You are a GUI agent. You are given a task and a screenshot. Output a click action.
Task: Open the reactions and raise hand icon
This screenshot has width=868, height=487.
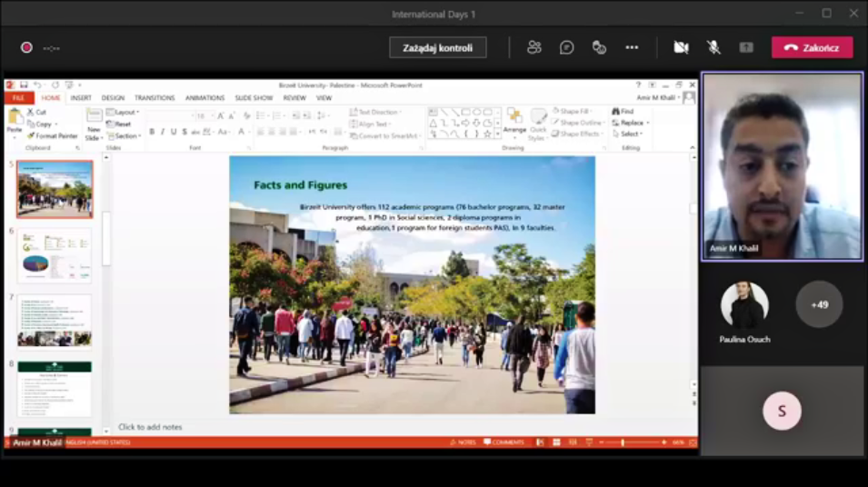[599, 47]
